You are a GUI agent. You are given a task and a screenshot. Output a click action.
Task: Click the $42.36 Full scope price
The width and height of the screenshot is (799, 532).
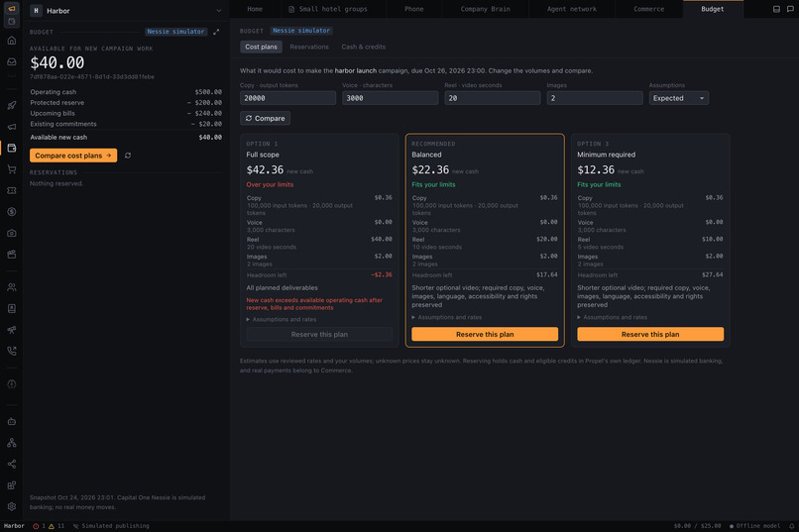tap(265, 170)
